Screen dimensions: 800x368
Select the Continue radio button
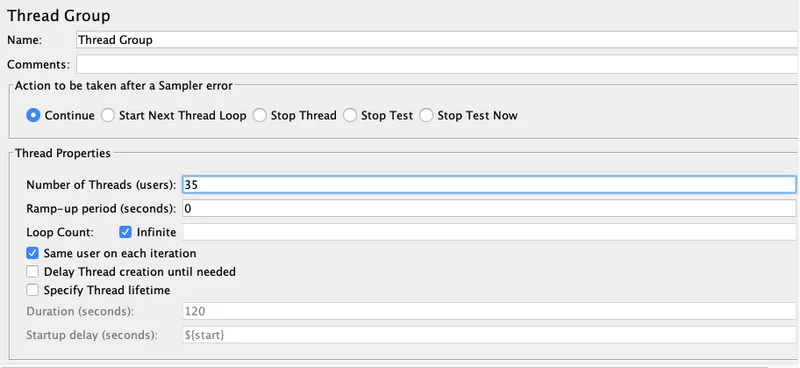[x=33, y=115]
